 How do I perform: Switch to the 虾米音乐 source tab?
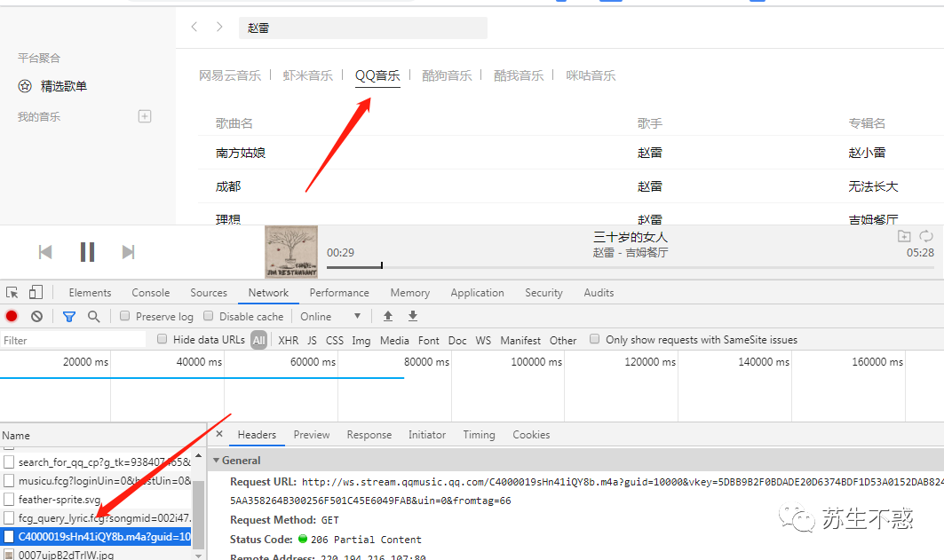307,75
